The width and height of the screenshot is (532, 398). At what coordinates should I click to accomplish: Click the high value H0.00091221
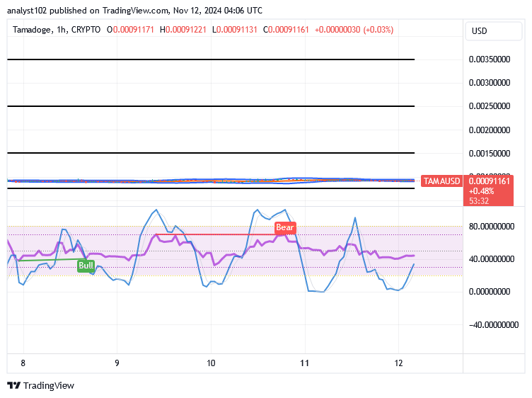183,30
